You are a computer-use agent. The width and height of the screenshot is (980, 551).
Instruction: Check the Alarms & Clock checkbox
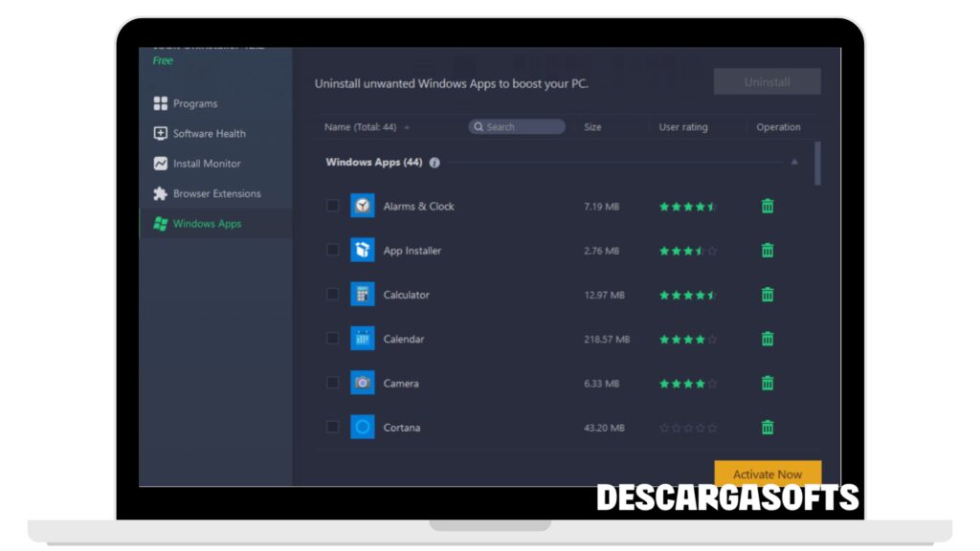[x=332, y=206]
